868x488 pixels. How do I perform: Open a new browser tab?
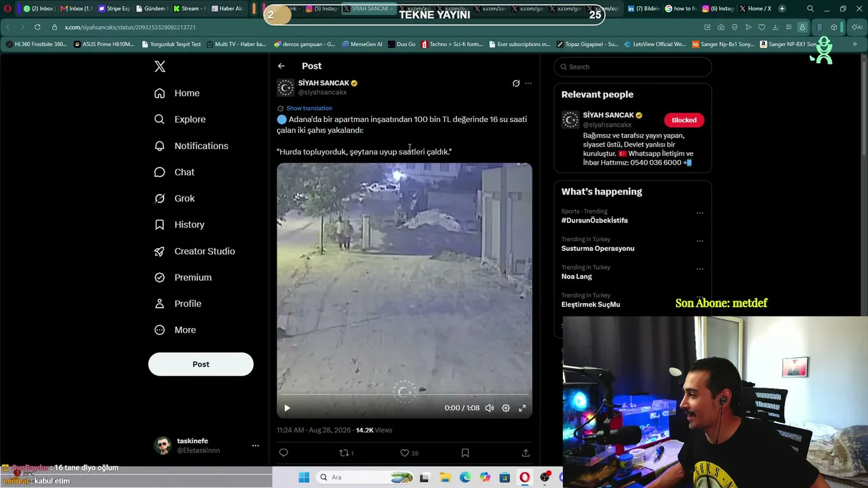(x=782, y=9)
